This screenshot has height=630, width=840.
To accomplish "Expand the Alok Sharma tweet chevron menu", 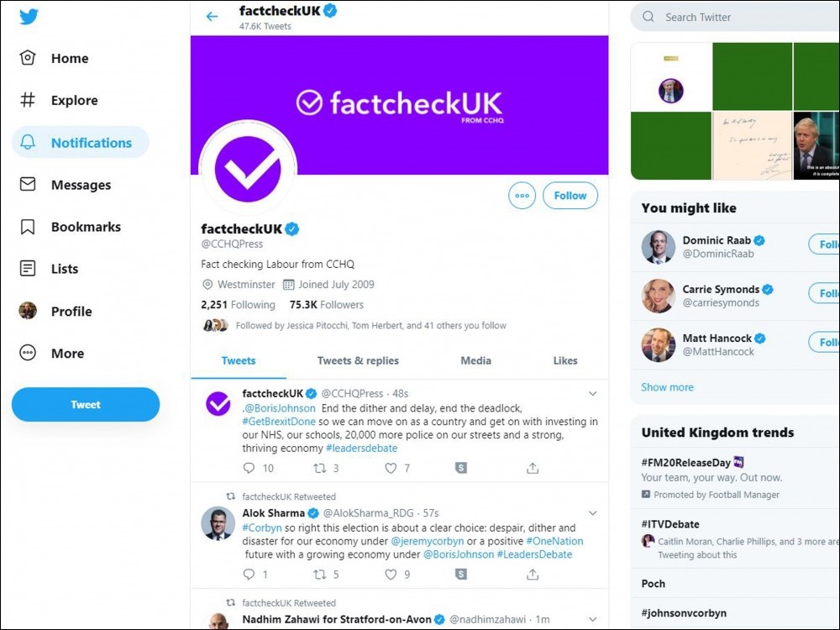I will point(592,512).
